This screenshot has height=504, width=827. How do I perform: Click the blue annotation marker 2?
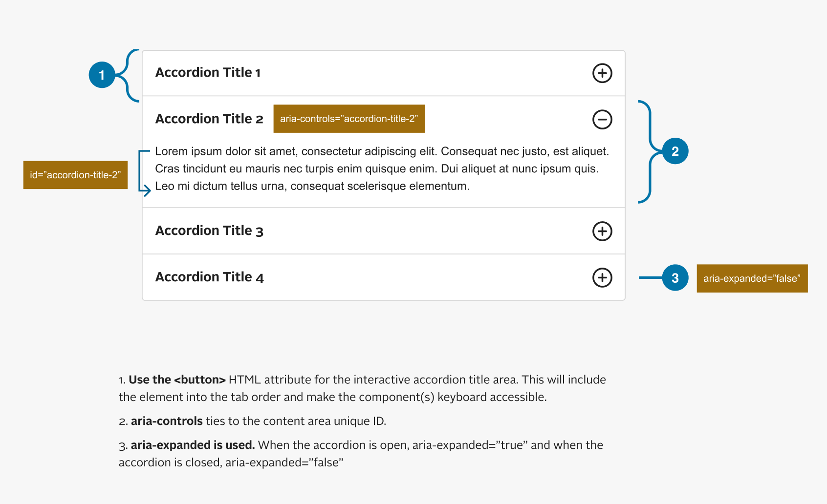675,151
